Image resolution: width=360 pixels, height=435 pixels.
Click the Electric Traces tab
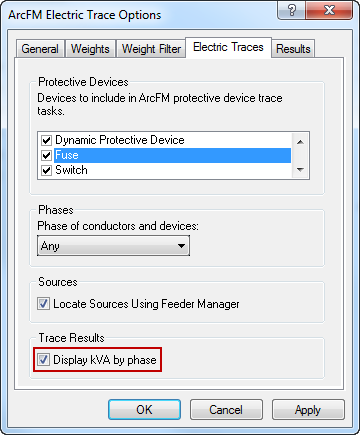coord(228,47)
